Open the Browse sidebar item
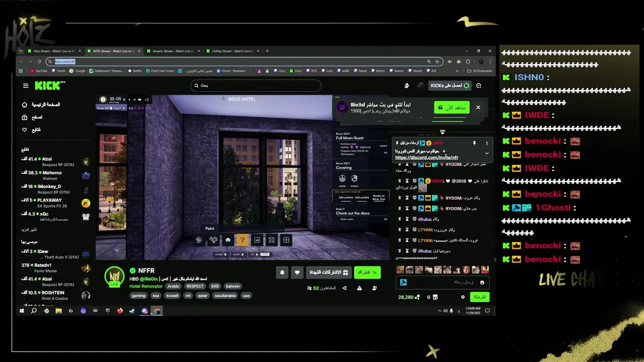 [x=24, y=117]
